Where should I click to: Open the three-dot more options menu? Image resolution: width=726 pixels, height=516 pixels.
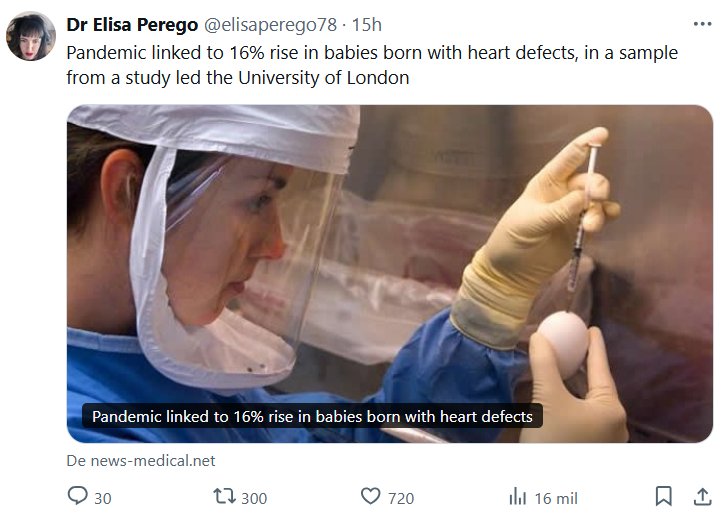coord(702,24)
